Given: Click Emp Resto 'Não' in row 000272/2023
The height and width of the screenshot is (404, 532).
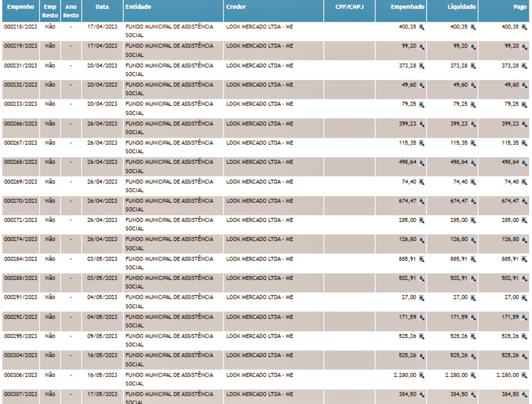Looking at the screenshot, I should pyautogui.click(x=50, y=220).
